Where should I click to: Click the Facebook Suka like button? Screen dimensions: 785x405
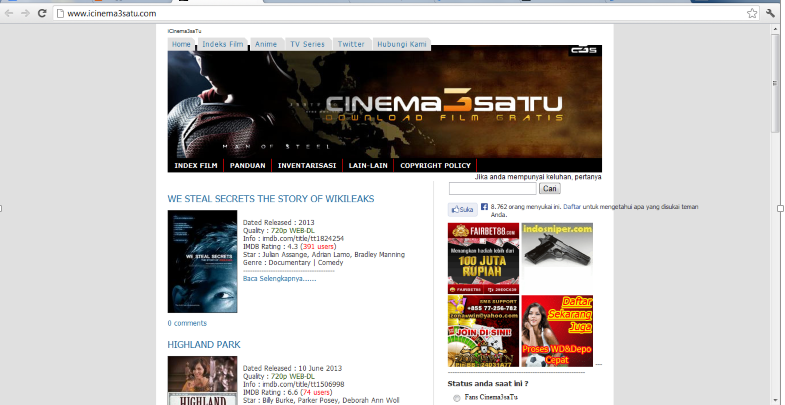coord(463,210)
